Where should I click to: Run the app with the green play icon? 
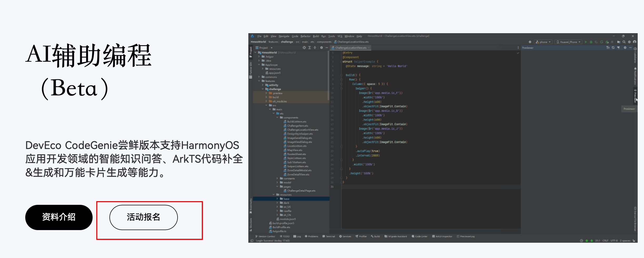tap(586, 42)
